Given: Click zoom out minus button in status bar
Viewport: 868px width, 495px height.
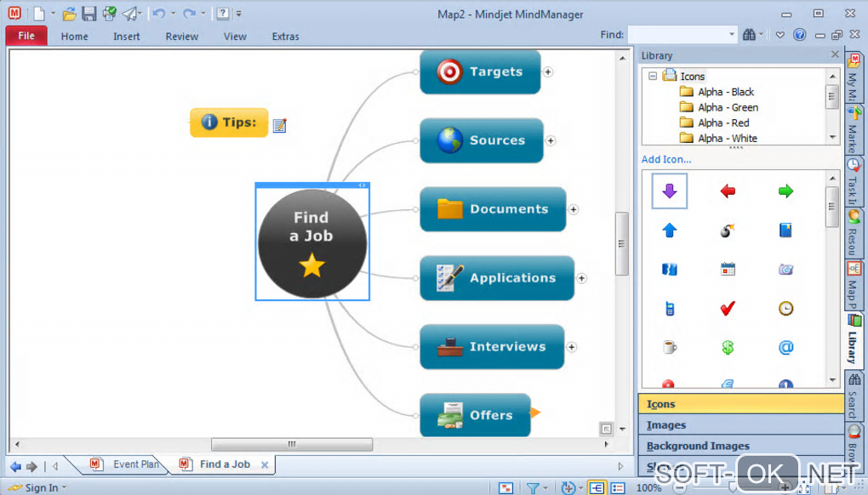Looking at the screenshot, I should click(x=679, y=488).
